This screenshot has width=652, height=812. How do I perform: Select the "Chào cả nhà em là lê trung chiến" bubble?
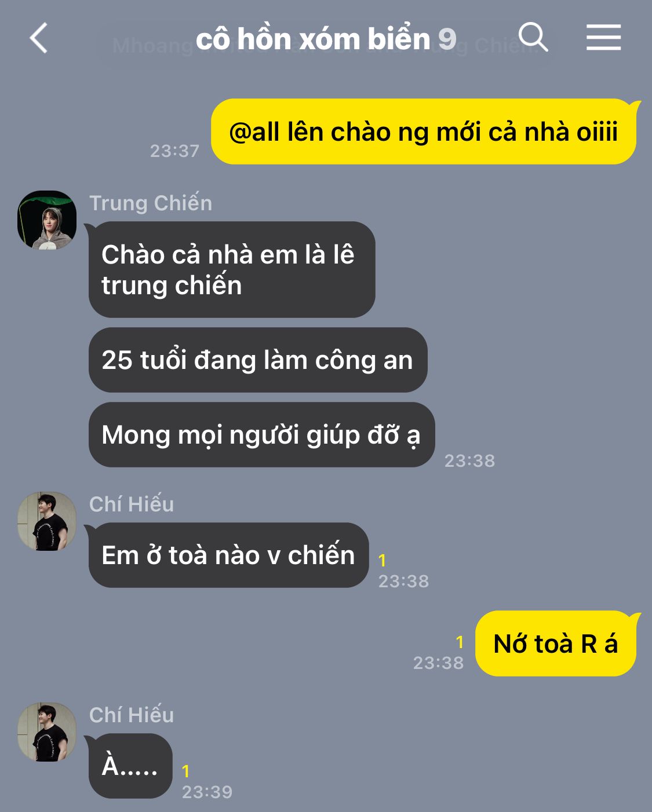coord(232,269)
